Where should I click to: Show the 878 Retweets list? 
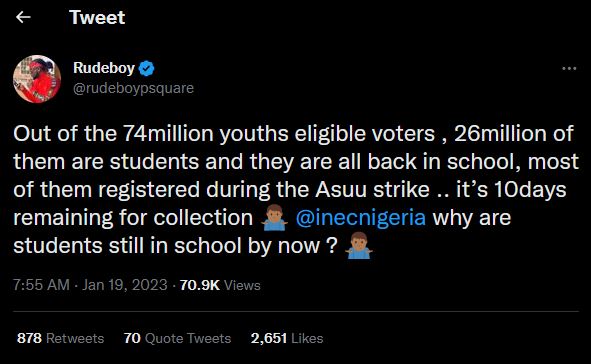61,338
